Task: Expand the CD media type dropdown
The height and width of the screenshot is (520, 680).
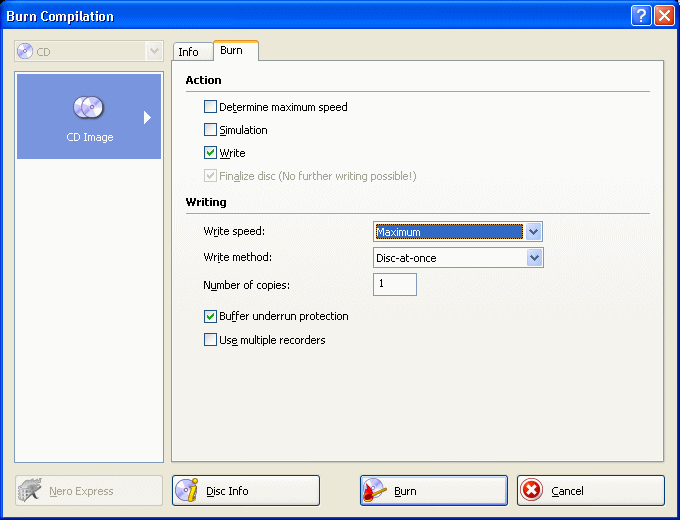Action: (154, 51)
